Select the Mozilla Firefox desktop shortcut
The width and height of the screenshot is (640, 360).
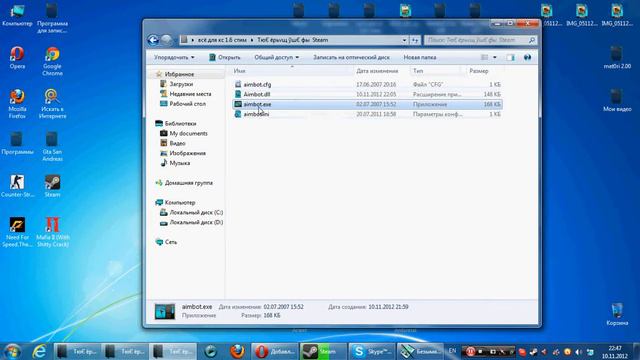pos(17,104)
